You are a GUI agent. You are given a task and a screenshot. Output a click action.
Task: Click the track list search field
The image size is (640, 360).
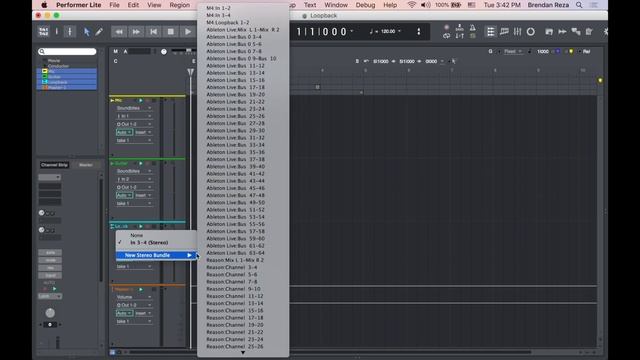[67, 51]
